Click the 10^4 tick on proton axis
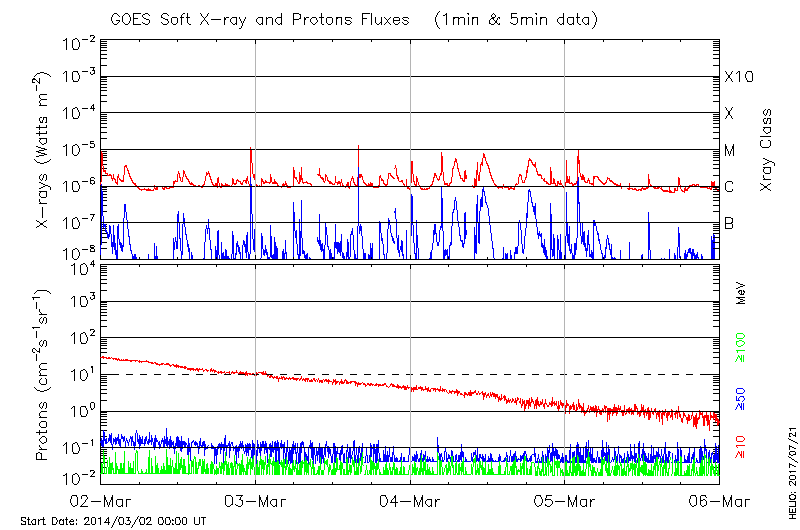 [x=81, y=266]
